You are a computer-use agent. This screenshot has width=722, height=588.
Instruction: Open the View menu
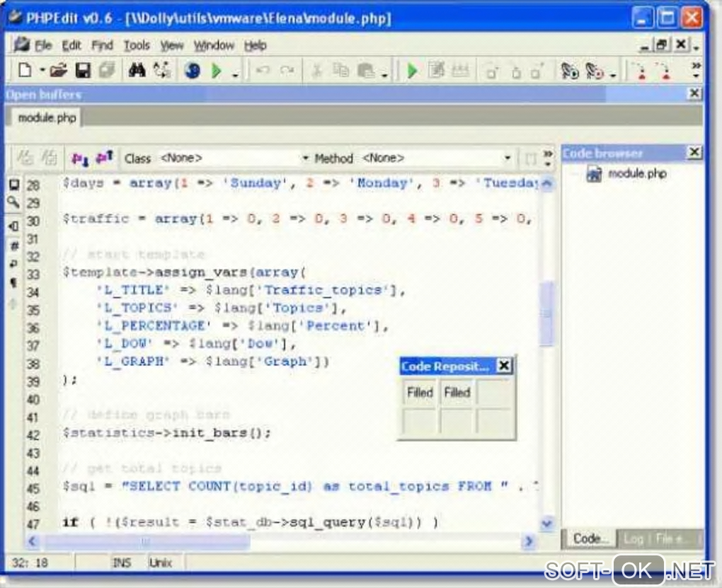pos(172,45)
